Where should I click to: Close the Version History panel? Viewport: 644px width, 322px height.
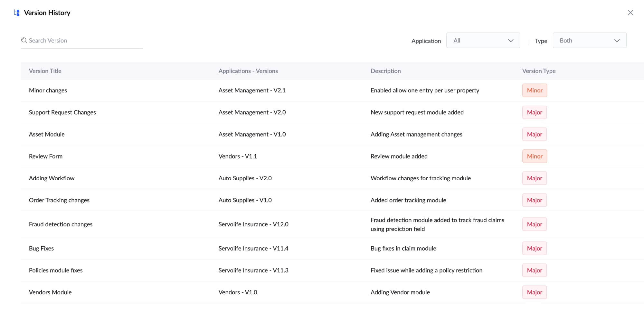(630, 13)
